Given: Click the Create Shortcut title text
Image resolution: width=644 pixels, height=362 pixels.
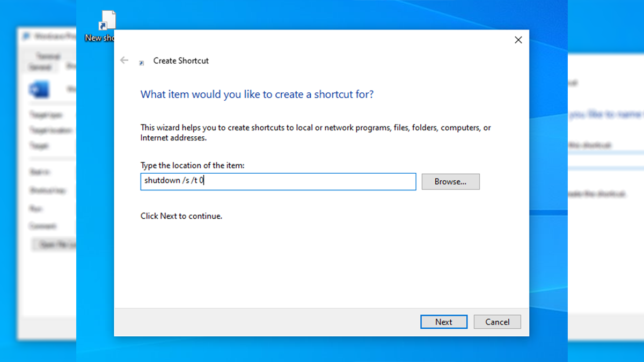Looking at the screenshot, I should pos(181,61).
